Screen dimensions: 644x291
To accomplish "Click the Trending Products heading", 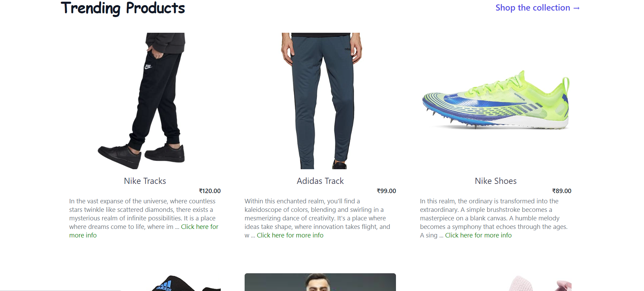I will tap(123, 8).
